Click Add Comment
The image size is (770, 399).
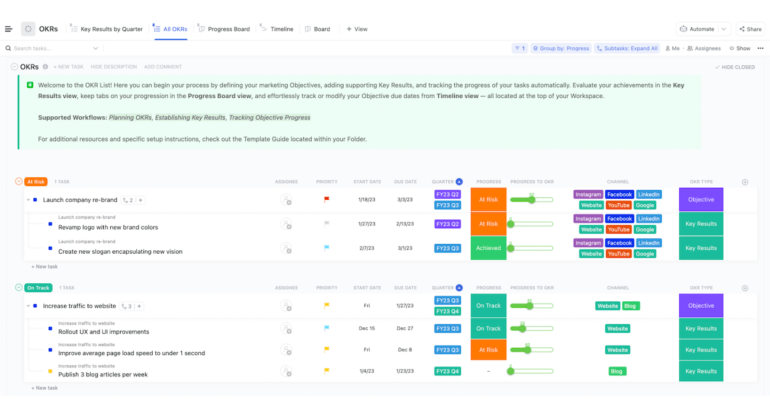coord(163,67)
